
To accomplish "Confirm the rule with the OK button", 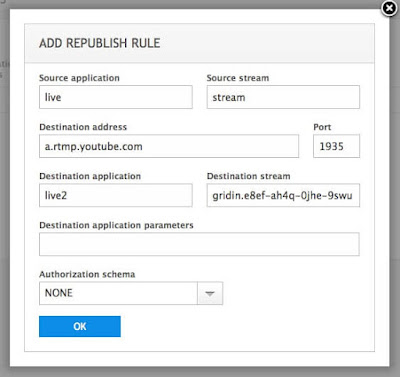I will pos(80,326).
